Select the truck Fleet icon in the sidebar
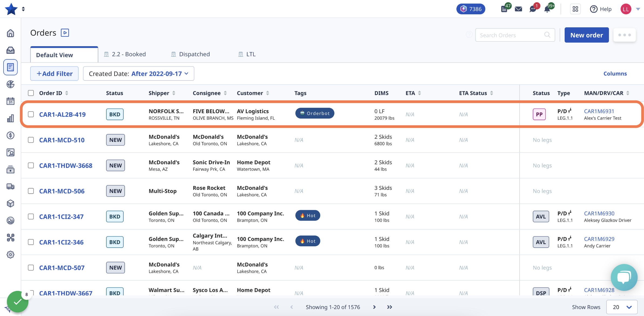The width and height of the screenshot is (644, 316). (x=10, y=186)
